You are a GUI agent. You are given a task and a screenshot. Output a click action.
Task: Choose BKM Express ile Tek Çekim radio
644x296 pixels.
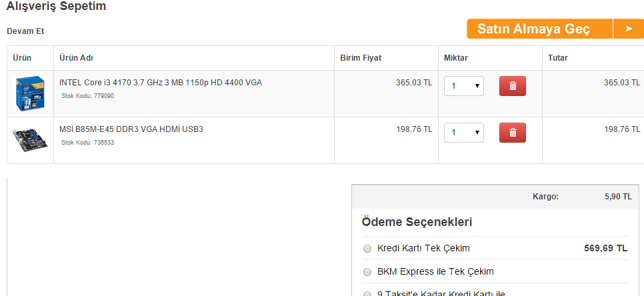367,272
